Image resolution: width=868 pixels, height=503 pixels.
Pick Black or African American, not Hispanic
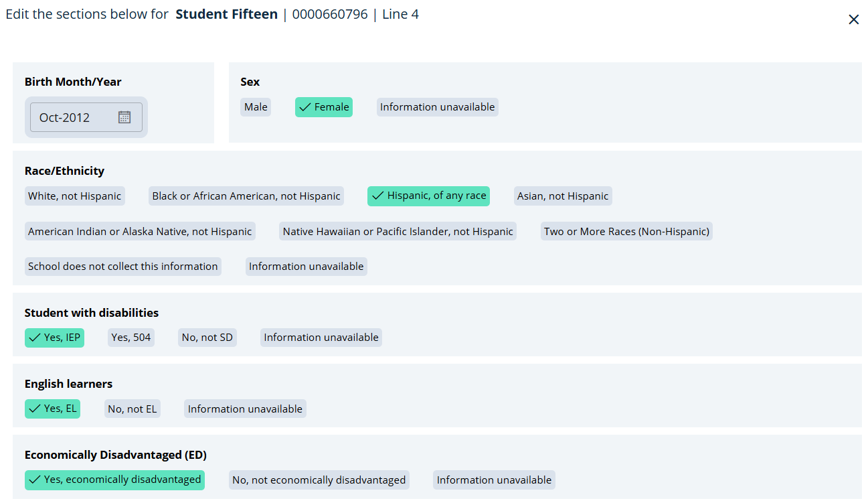(x=246, y=196)
